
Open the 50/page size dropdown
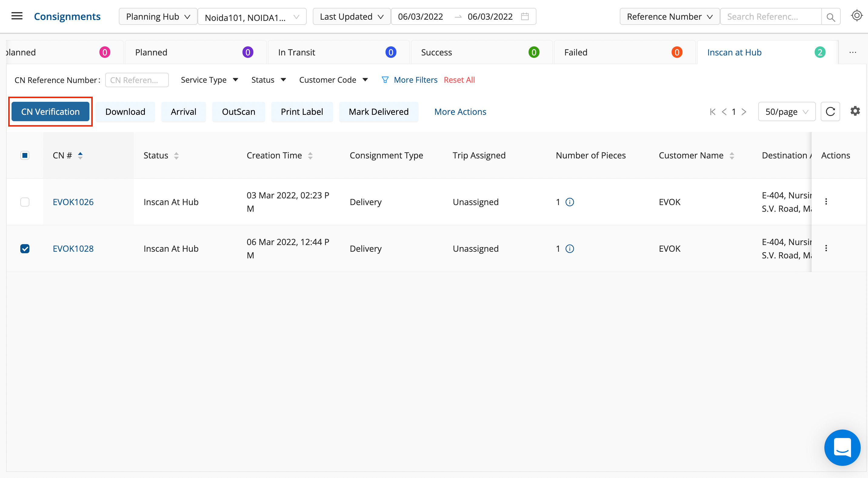click(786, 111)
